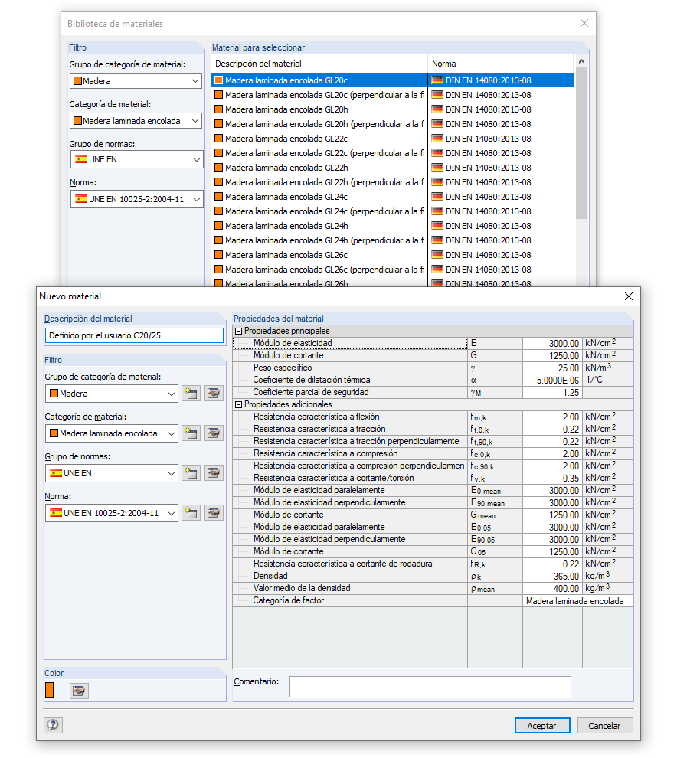This screenshot has height=758, width=700.
Task: Click Resistencia característica a flexión value 2.00
Action: (x=552, y=417)
